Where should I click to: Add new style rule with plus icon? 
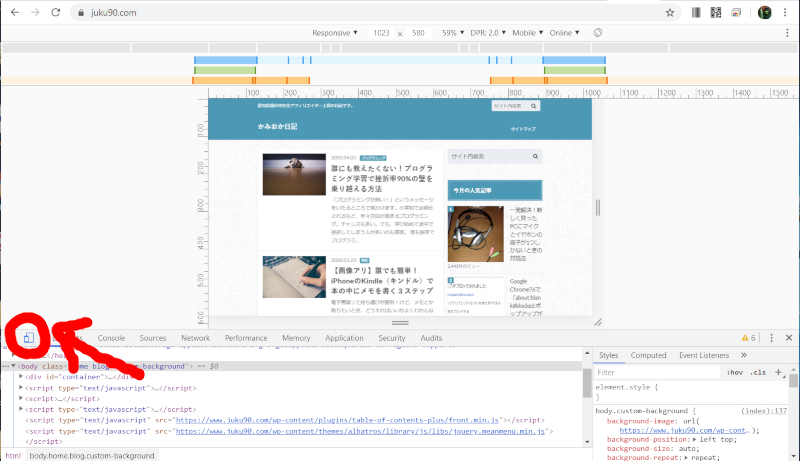(778, 372)
